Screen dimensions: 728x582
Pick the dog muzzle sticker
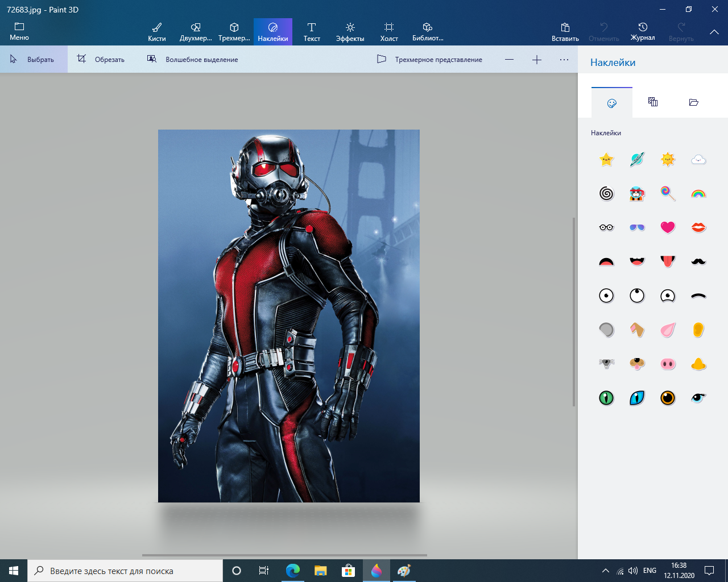(638, 364)
